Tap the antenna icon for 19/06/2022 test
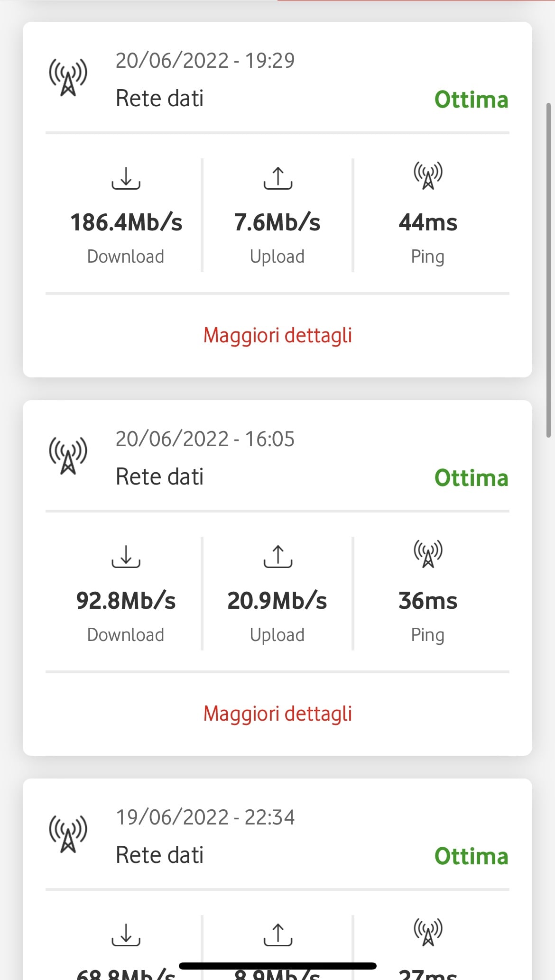Screen dimensions: 555x980 coord(68,833)
